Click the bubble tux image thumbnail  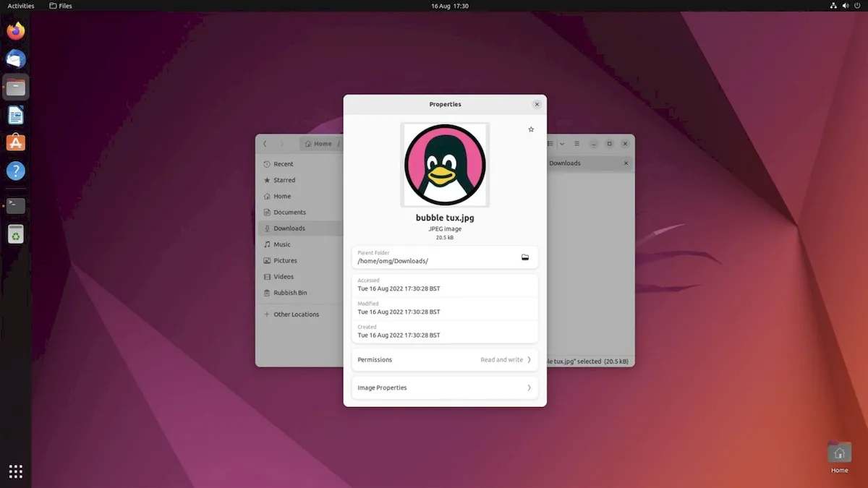point(445,165)
